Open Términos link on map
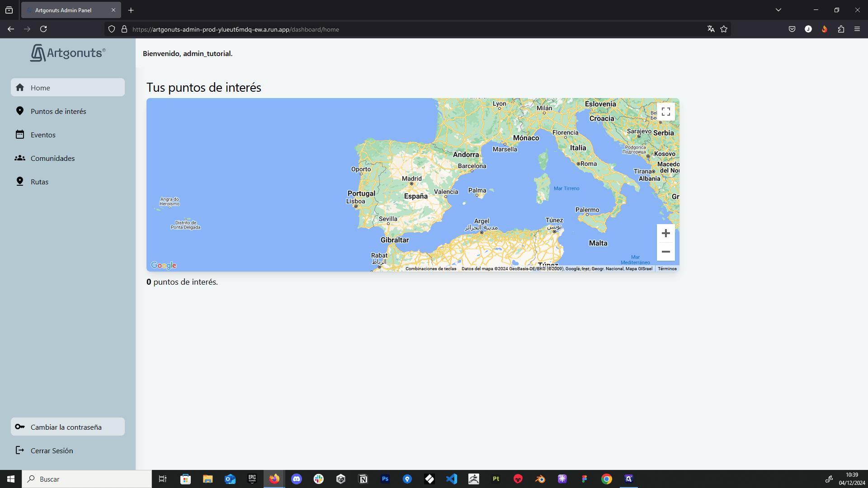Viewport: 868px width, 488px height. coord(667,269)
